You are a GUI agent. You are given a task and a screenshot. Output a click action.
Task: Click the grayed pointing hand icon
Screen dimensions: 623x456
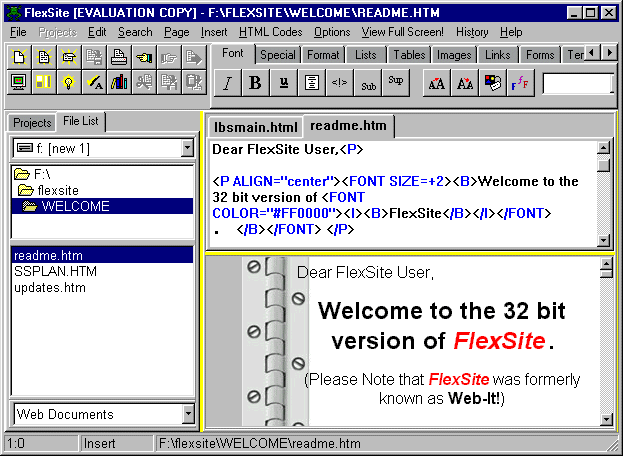click(x=168, y=57)
